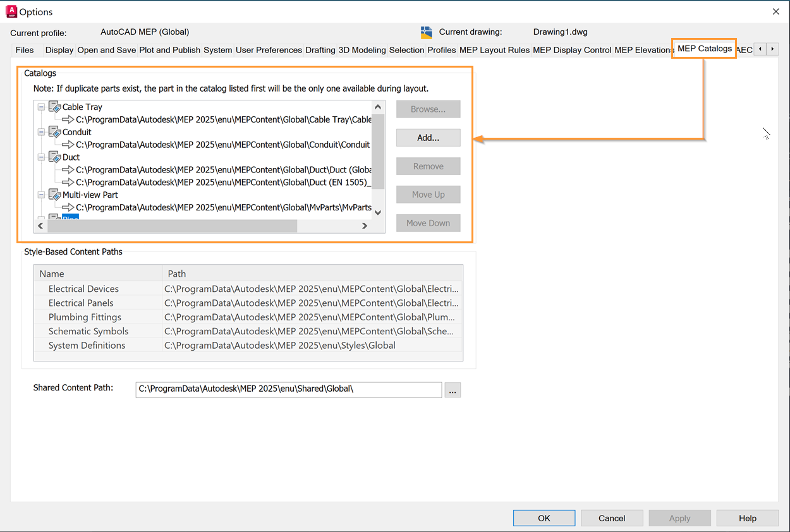Click the catalog list up arrow
This screenshot has height=532, width=790.
point(378,107)
